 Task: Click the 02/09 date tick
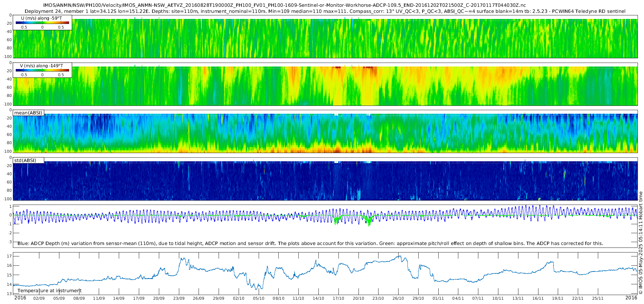click(x=39, y=298)
